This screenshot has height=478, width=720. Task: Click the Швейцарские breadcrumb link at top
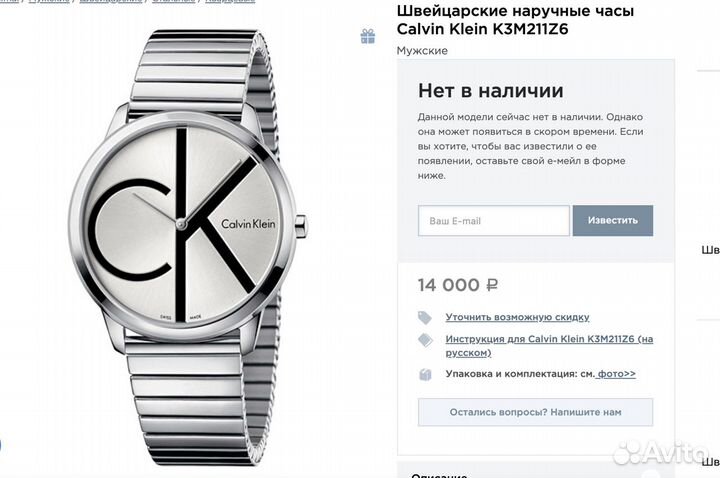(111, 1)
